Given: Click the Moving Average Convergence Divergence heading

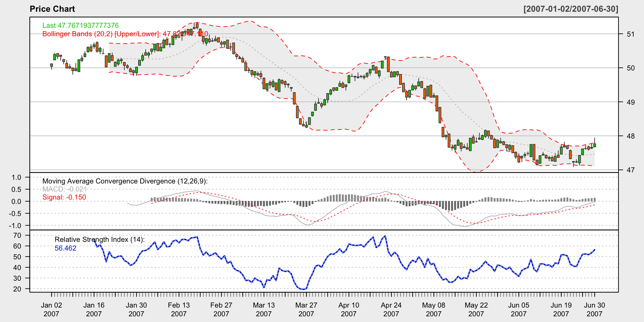Looking at the screenshot, I should (125, 181).
